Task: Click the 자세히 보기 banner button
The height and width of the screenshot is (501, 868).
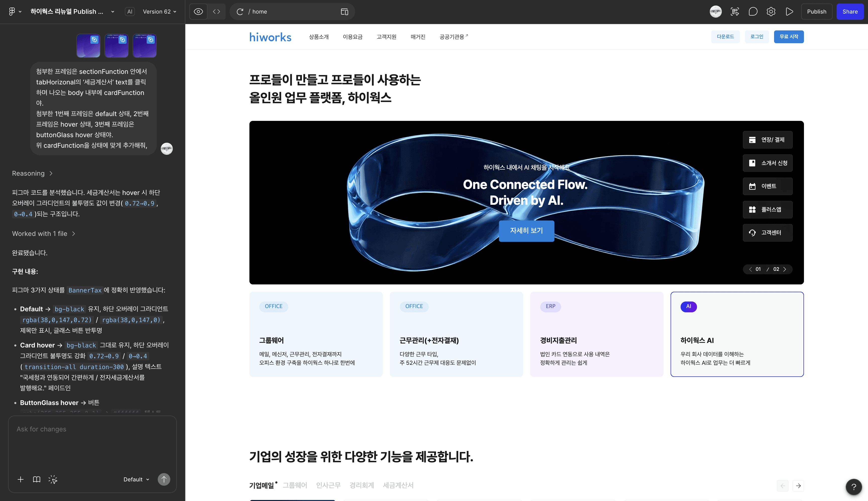Action: tap(526, 231)
